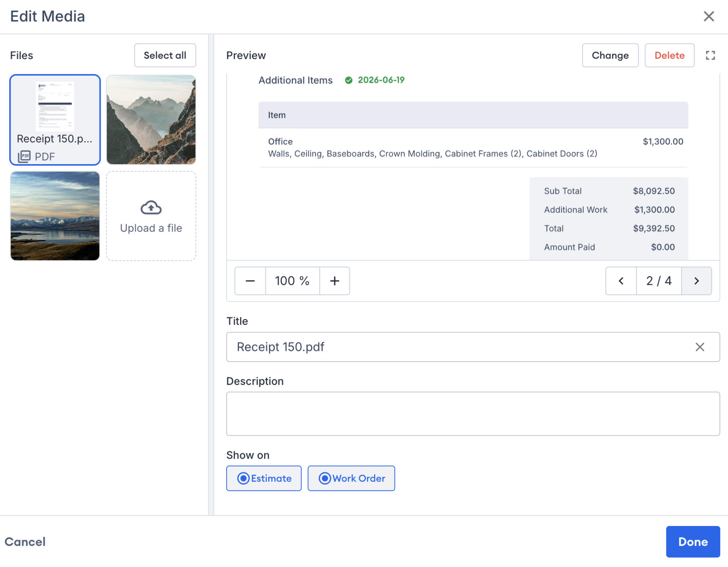Click the PDF file type icon
The width and height of the screenshot is (728, 567).
(24, 156)
